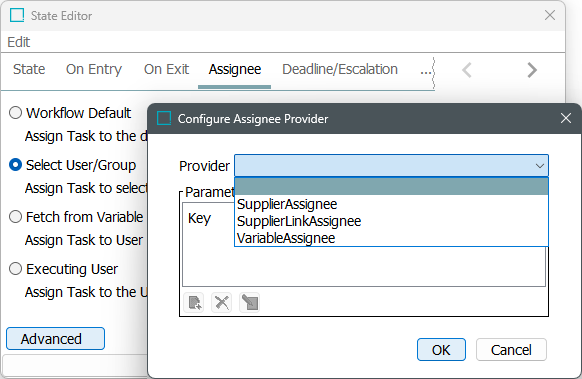Click the edit parameter pencil icon

[x=249, y=302]
